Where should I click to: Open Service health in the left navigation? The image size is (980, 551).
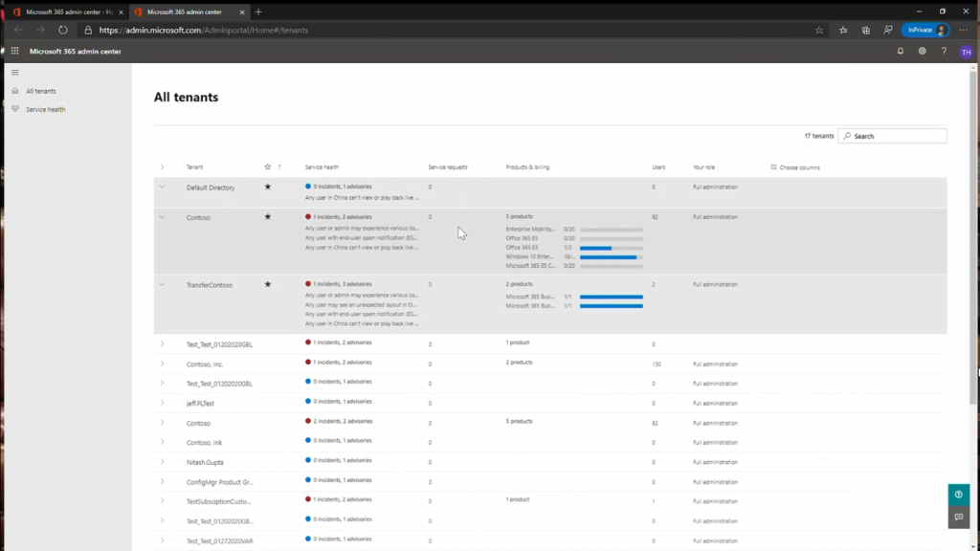pos(46,109)
